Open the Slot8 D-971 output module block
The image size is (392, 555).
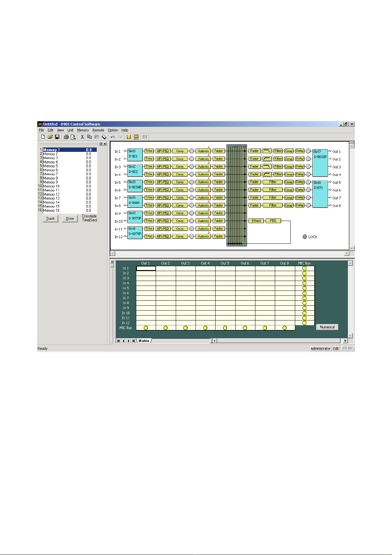tap(320, 194)
